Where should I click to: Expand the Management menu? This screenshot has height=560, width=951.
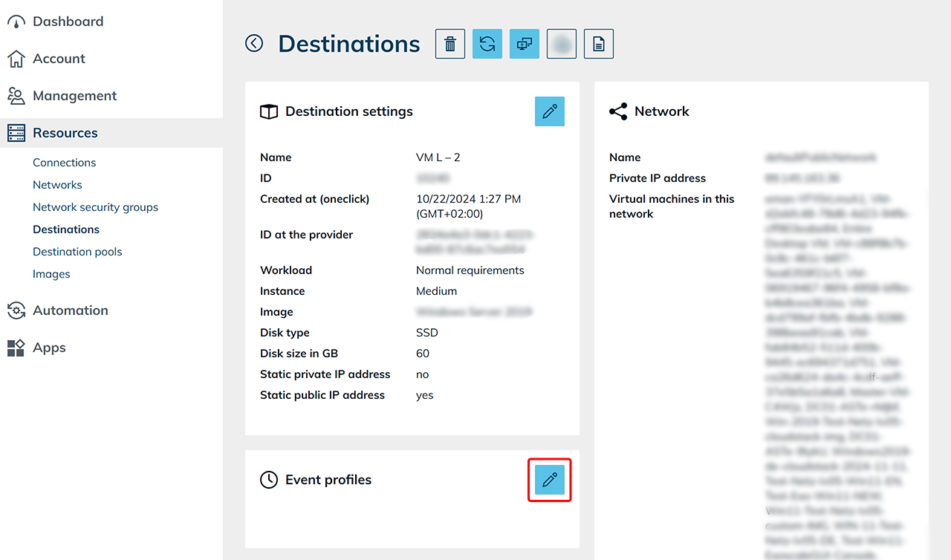click(x=74, y=96)
